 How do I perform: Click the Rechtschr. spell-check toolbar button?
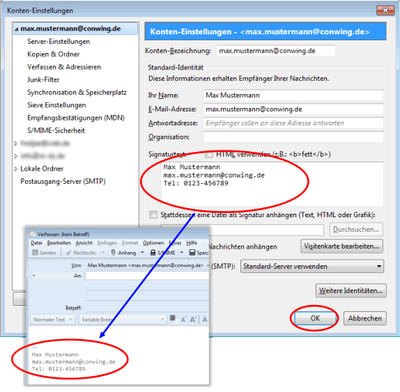click(81, 253)
